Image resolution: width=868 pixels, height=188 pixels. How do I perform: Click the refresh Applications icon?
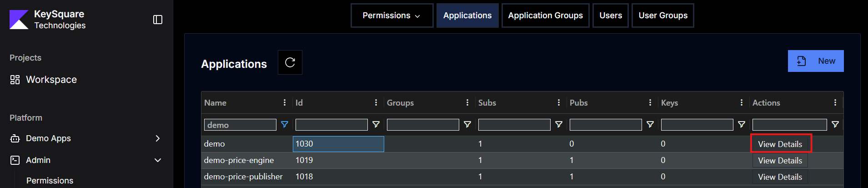pyautogui.click(x=290, y=62)
